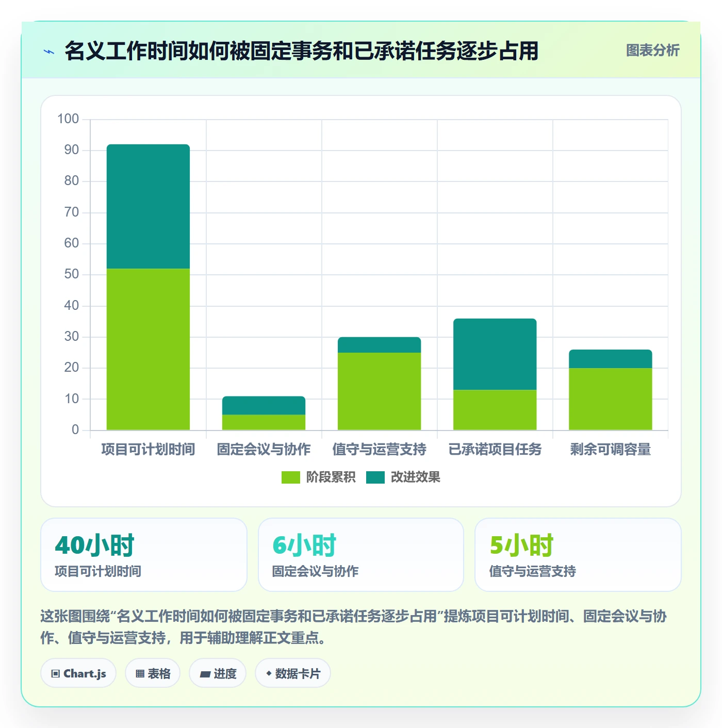722x728 pixels.
Task: Click the green segment of 剩余可调容量 bar
Action: 610,399
